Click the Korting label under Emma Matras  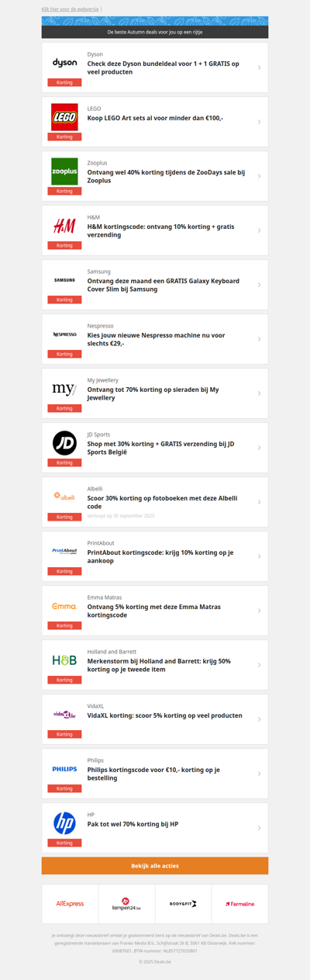64,625
